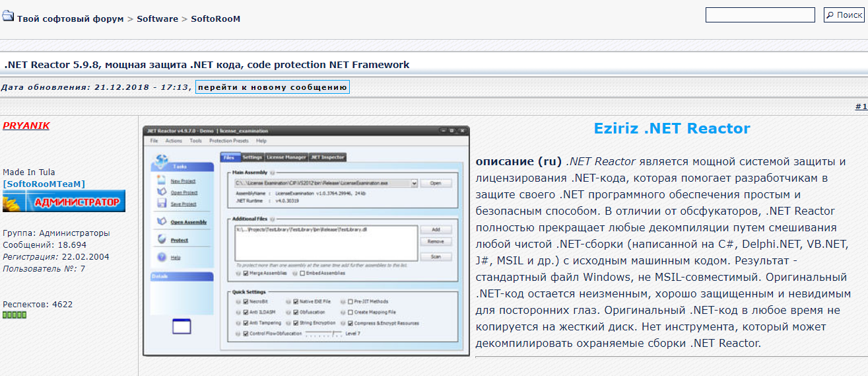The width and height of the screenshot is (868, 376).
Task: Click the Open Project icon in Tasks panel
Action: pyautogui.click(x=161, y=192)
